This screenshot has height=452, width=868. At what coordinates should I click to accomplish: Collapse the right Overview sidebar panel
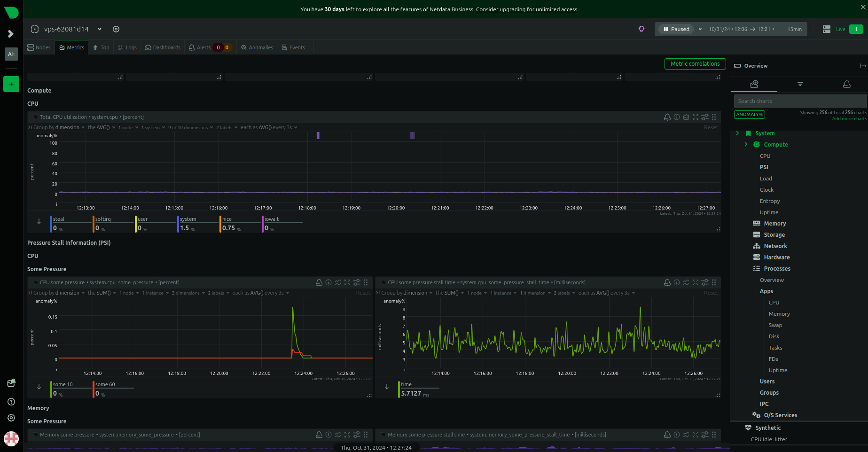click(x=863, y=66)
